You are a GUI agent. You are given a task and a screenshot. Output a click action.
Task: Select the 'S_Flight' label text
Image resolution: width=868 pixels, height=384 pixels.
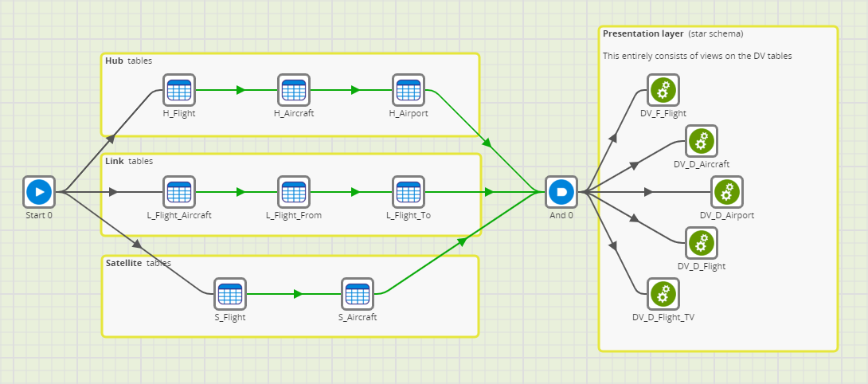[230, 318]
